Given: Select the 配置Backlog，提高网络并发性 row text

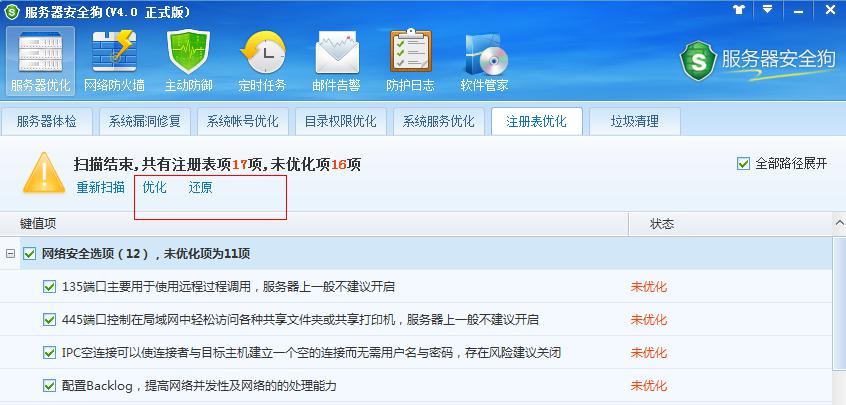Looking at the screenshot, I should [x=199, y=386].
